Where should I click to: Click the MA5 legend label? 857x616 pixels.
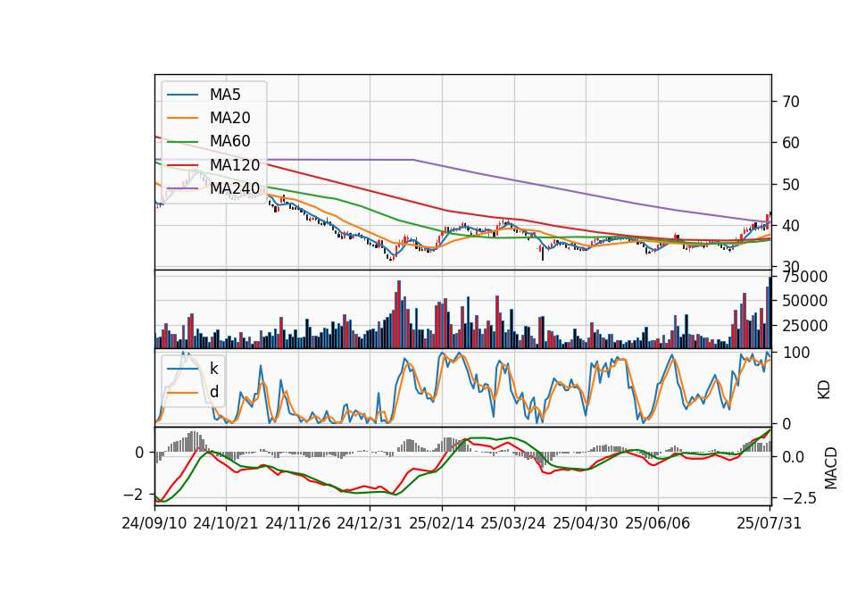pos(225,95)
